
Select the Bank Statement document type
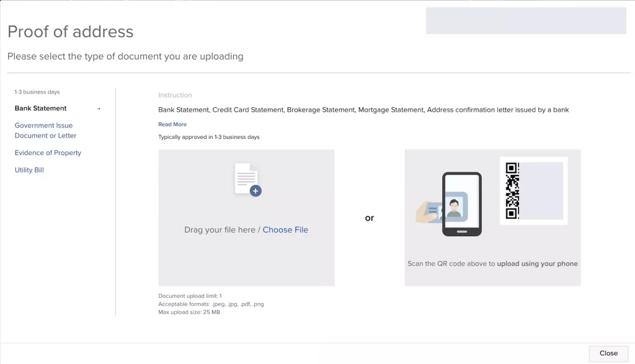coord(41,109)
